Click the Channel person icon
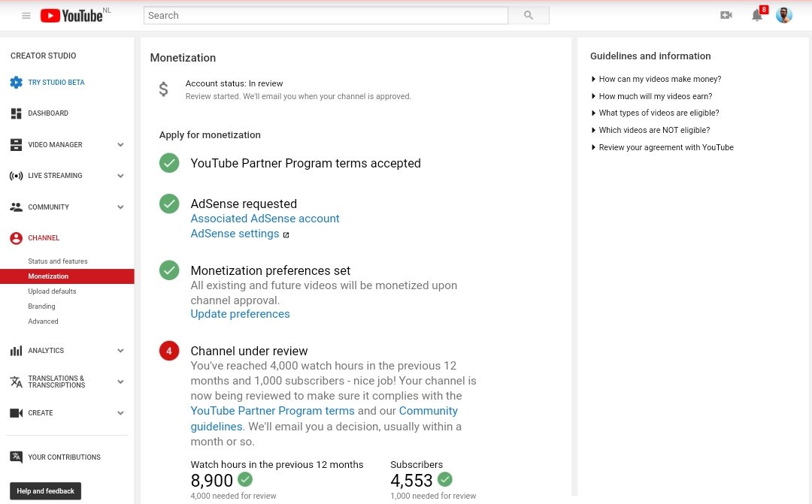 pos(16,238)
